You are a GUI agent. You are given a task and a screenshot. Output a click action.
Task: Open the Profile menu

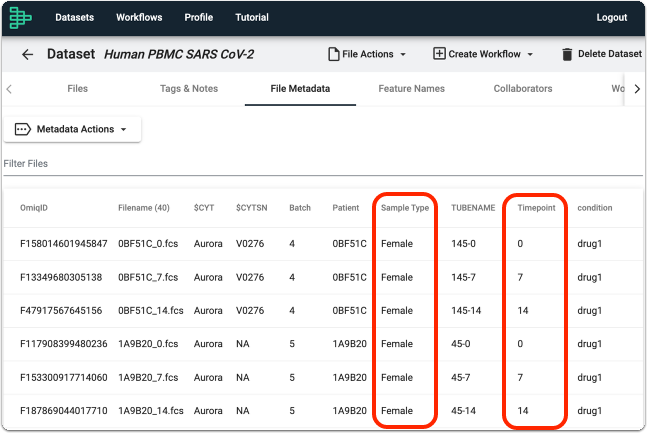point(198,17)
